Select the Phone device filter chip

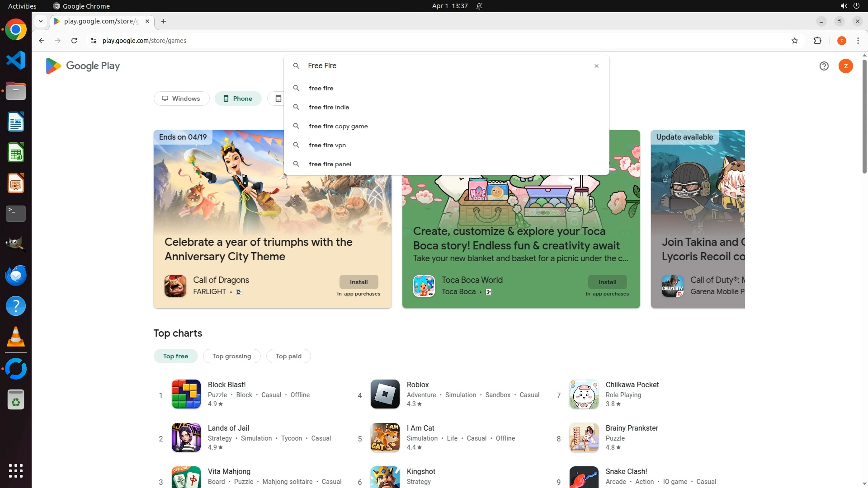click(x=238, y=99)
